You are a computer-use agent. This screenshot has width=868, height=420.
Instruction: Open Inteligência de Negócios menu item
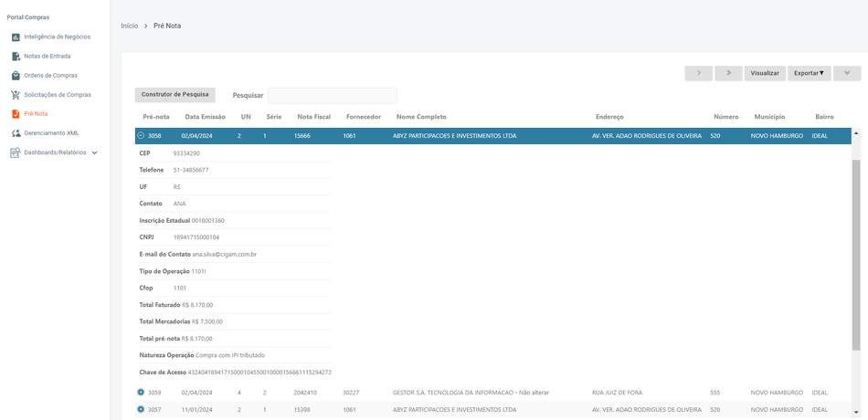click(x=57, y=37)
